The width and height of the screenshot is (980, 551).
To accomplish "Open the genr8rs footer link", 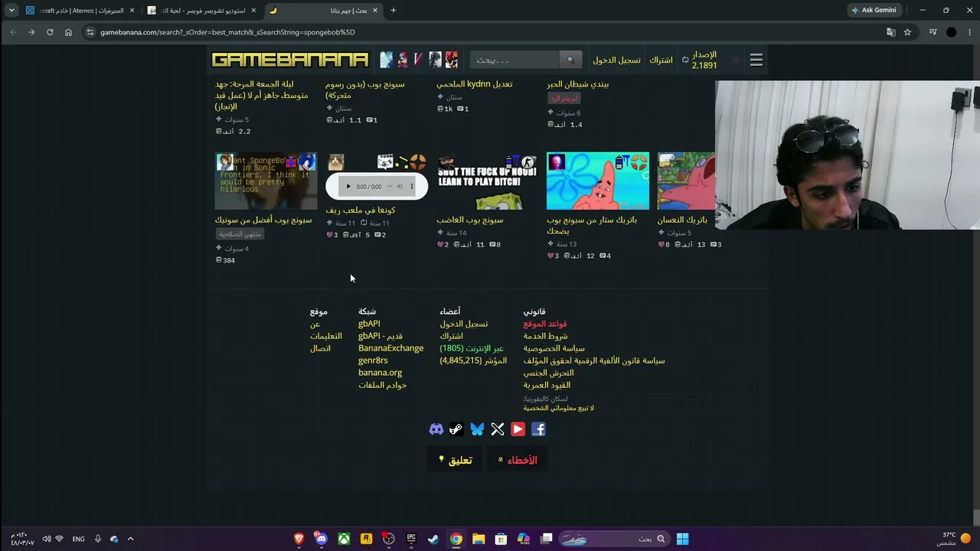I will (x=373, y=360).
